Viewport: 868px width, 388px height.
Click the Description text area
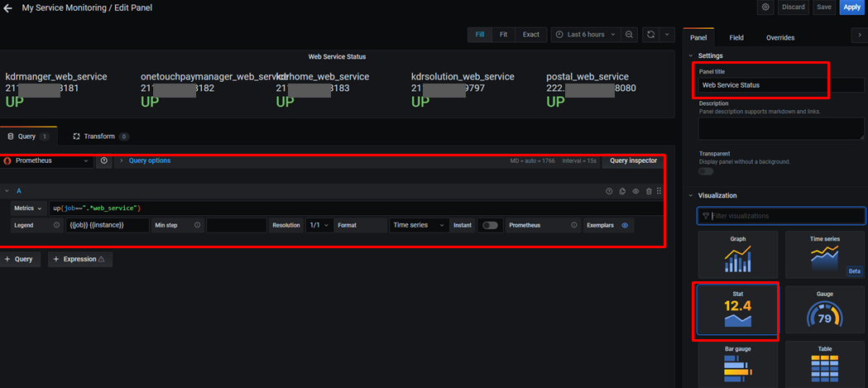781,128
